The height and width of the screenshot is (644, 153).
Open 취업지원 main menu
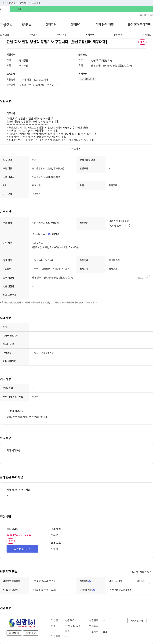[x=51, y=24]
